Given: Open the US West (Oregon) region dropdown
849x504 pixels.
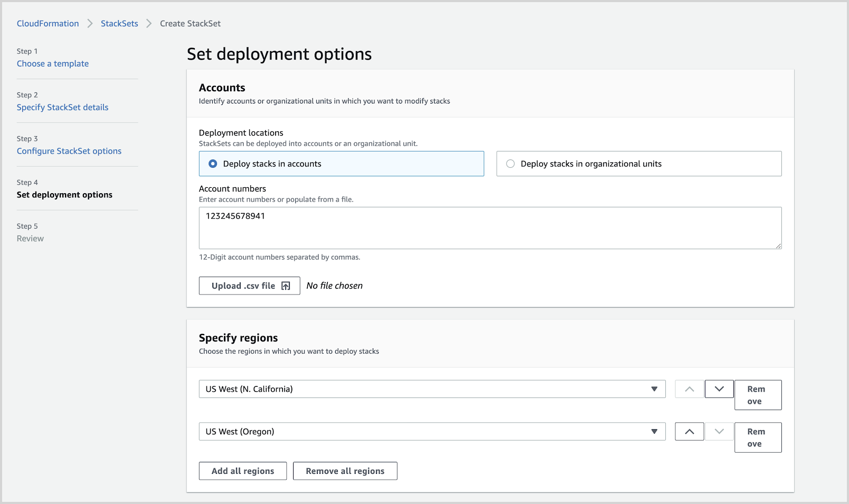Looking at the screenshot, I should click(x=422, y=432).
